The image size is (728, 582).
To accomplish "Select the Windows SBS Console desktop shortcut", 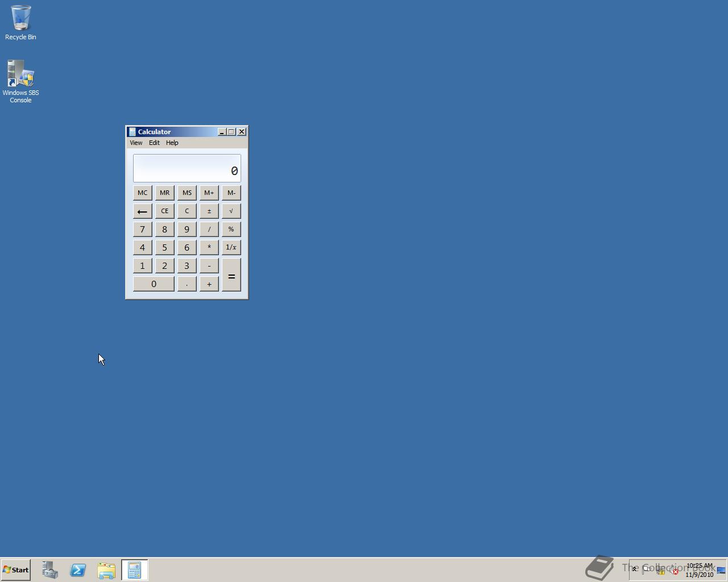I will (x=20, y=82).
